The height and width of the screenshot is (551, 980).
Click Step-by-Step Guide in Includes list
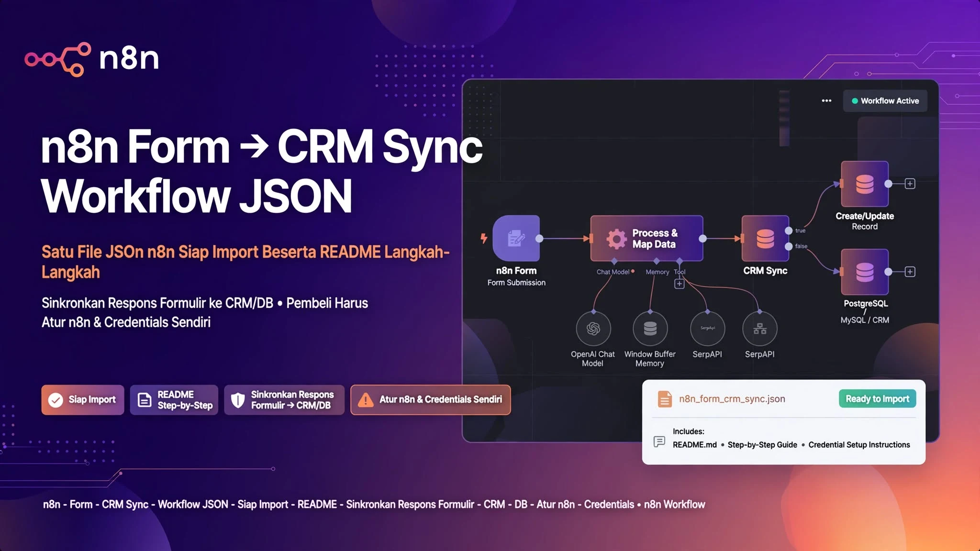(x=762, y=445)
